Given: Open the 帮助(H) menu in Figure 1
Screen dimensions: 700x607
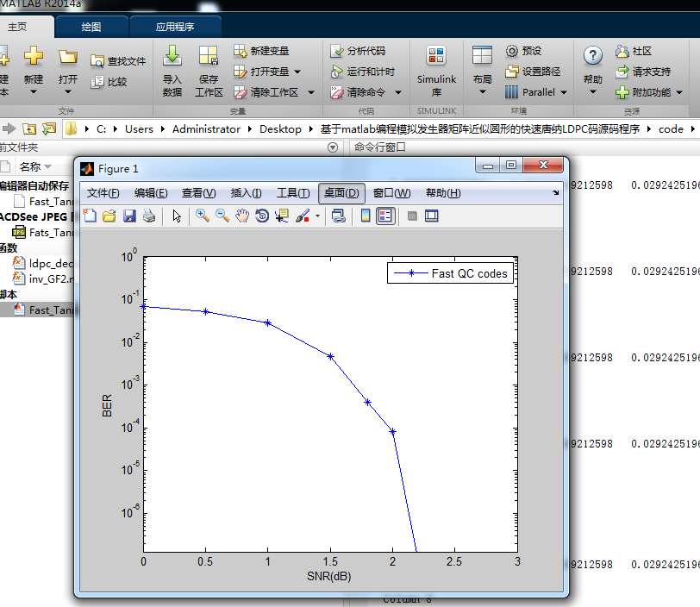Looking at the screenshot, I should 443,193.
